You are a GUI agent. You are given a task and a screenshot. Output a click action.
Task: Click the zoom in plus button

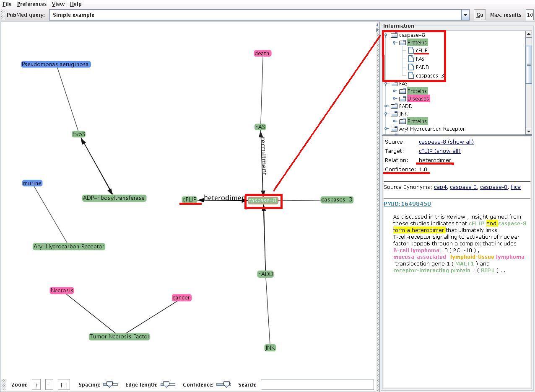36,384
